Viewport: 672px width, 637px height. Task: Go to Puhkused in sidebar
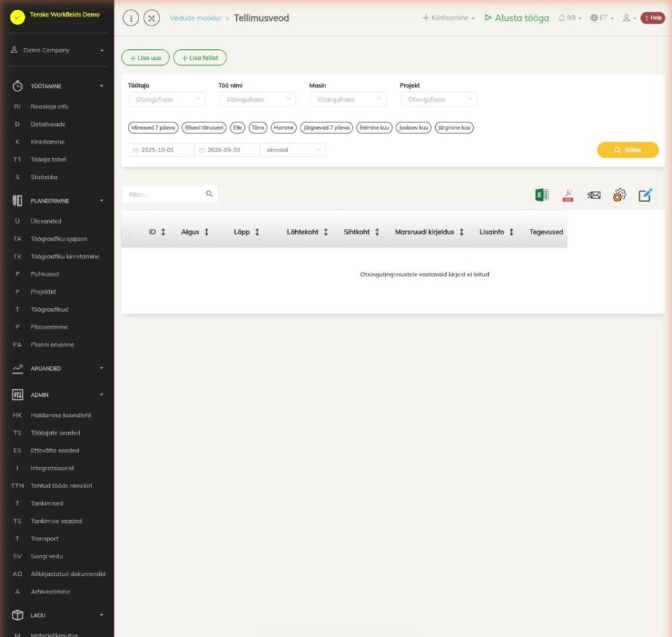pyautogui.click(x=45, y=274)
